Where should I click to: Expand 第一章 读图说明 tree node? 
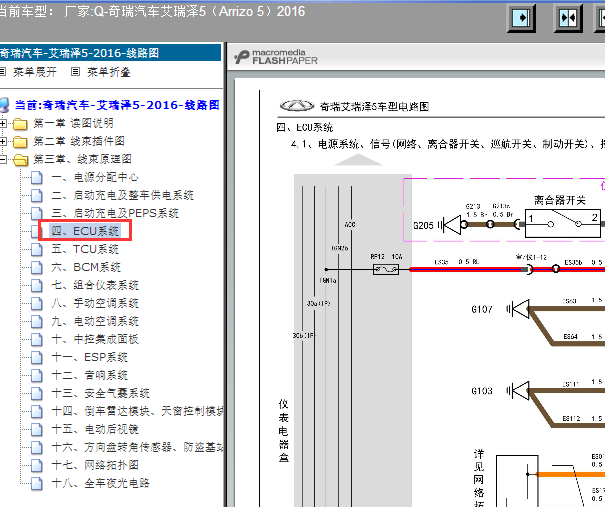click(3, 123)
